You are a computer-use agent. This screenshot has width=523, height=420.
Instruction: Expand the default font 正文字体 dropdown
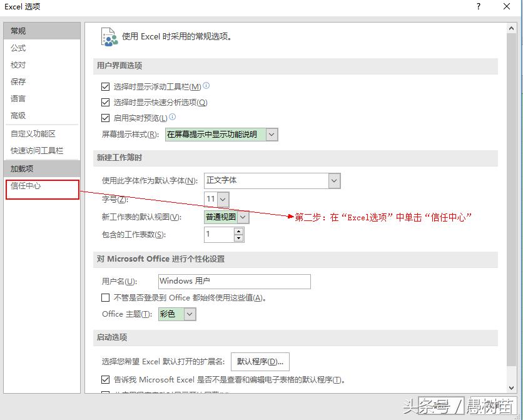click(x=335, y=180)
